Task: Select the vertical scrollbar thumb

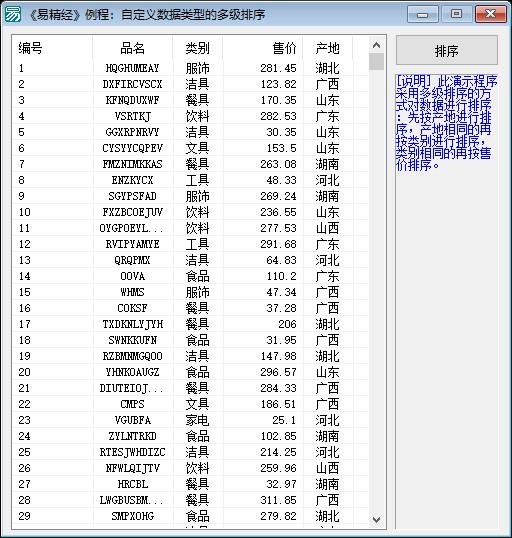Action: 376,62
